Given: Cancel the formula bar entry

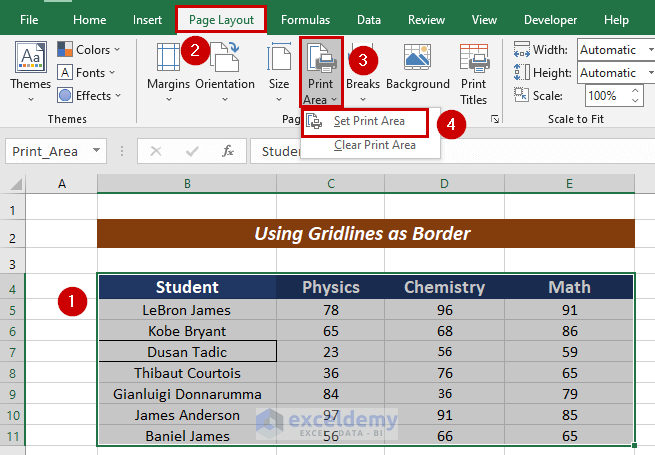Looking at the screenshot, I should (156, 151).
